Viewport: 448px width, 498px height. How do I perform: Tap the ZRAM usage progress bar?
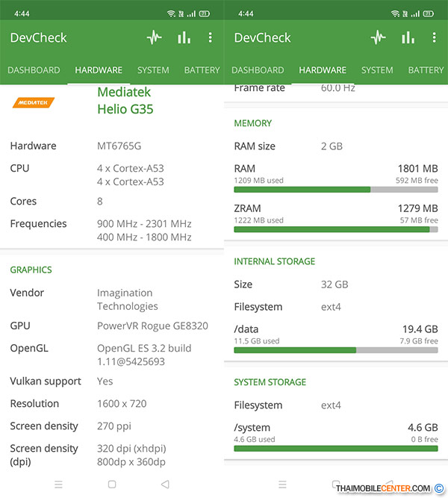coord(336,229)
